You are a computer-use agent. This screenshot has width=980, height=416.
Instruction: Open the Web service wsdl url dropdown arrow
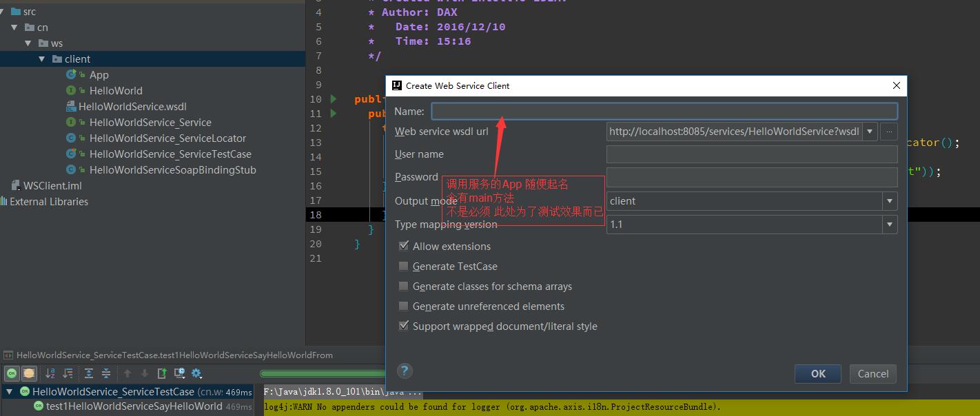point(870,132)
